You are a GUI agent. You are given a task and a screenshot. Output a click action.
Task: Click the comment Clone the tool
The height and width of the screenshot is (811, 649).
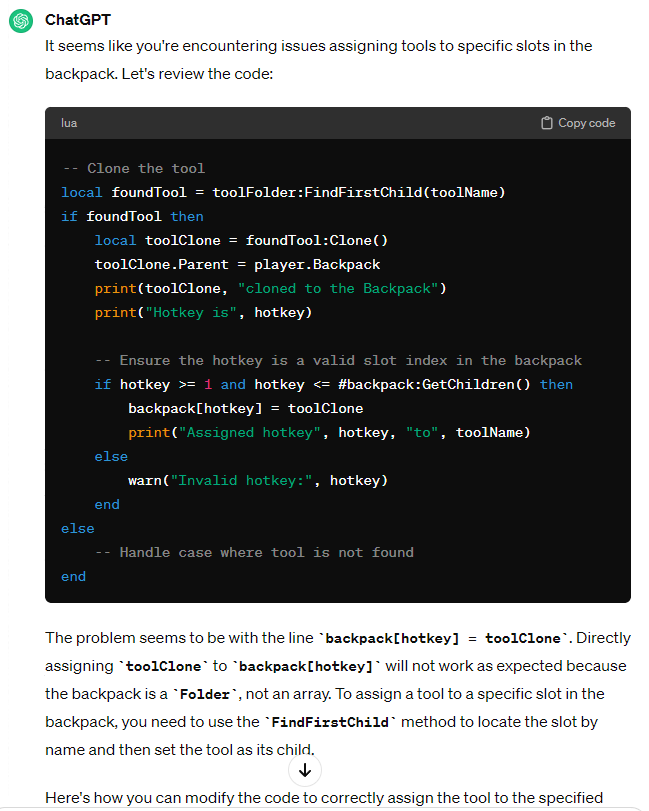coord(135,168)
